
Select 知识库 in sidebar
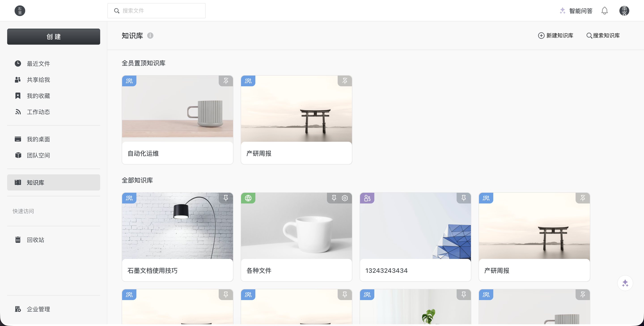pyautogui.click(x=53, y=182)
